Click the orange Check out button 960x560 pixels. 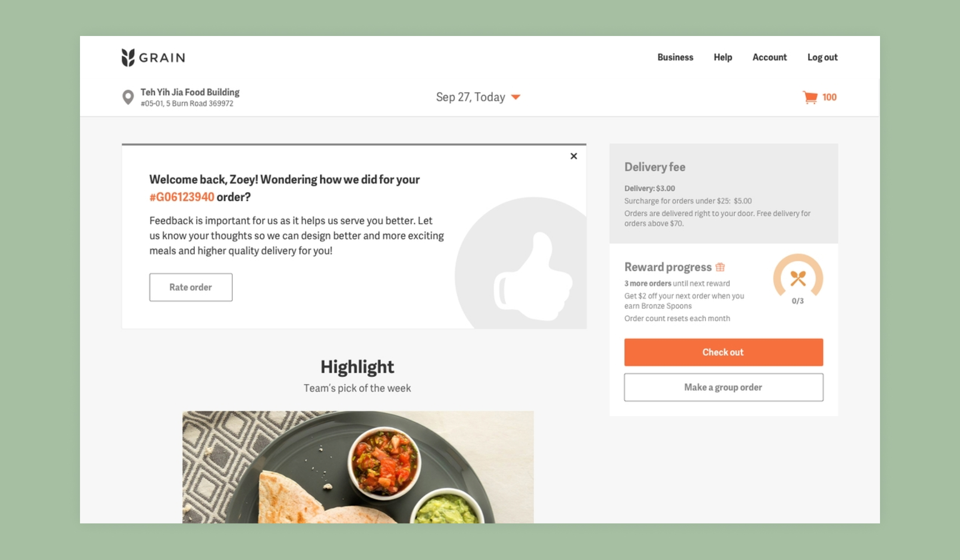pos(724,352)
